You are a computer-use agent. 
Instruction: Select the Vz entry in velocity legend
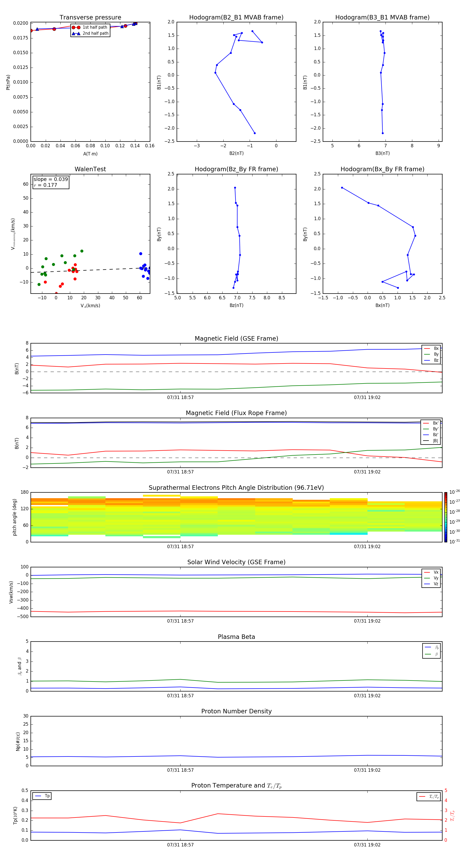tap(431, 584)
